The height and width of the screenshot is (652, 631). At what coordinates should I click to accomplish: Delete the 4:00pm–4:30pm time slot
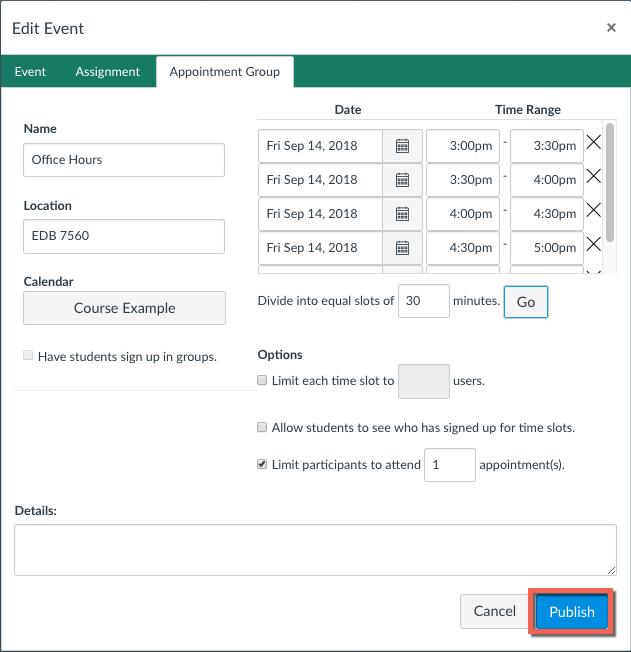click(593, 211)
